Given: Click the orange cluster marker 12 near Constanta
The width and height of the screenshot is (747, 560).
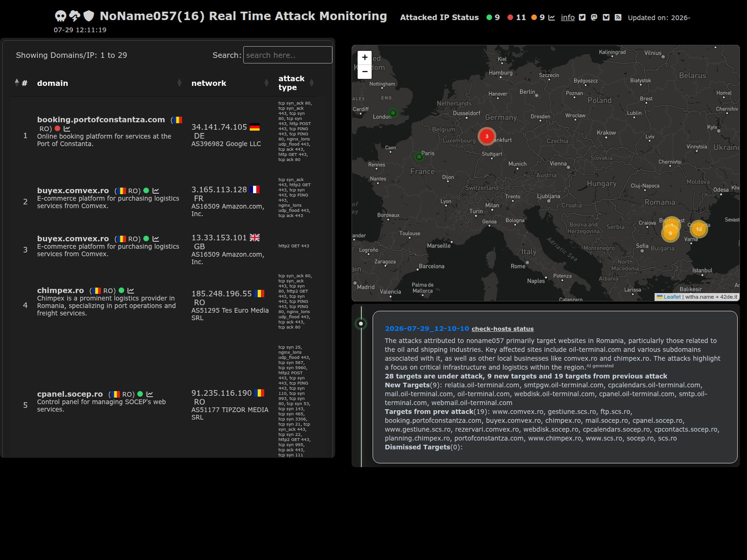Looking at the screenshot, I should (x=698, y=229).
